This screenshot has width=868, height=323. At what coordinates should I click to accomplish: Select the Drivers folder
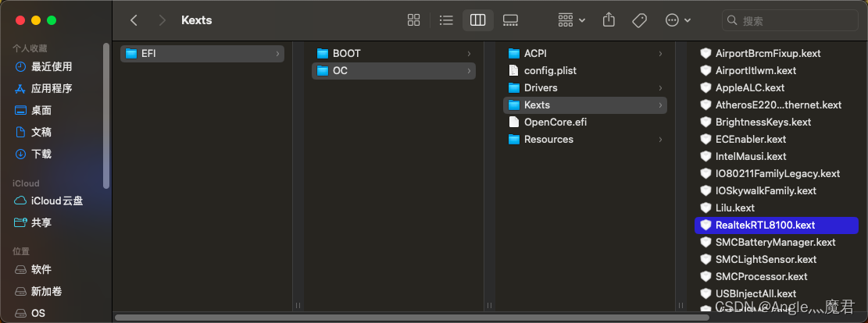coord(585,88)
